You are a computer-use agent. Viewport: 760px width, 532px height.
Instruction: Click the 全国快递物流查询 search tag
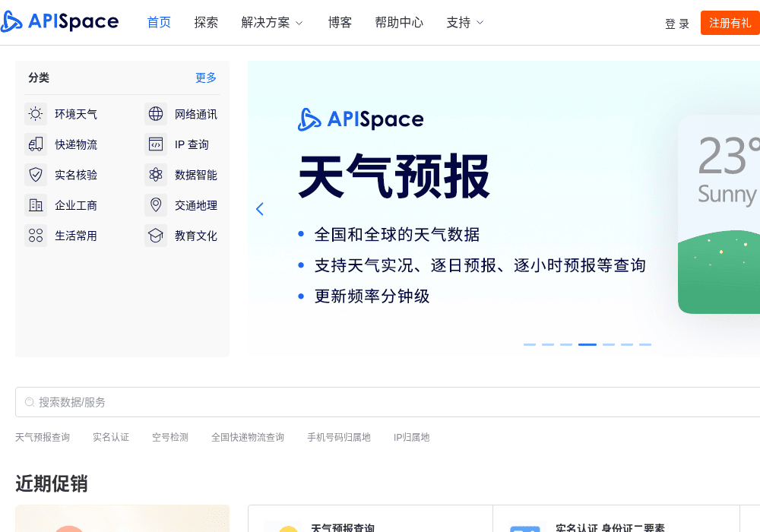point(248,438)
